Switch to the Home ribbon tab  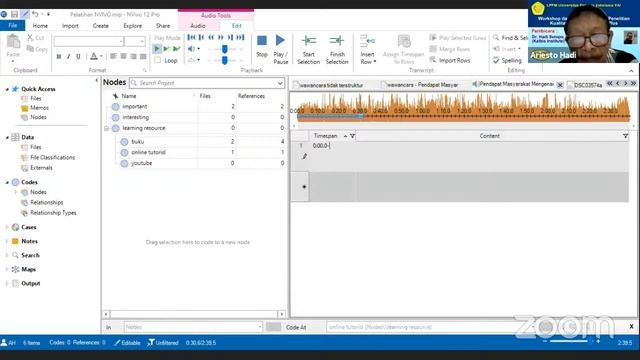40,26
